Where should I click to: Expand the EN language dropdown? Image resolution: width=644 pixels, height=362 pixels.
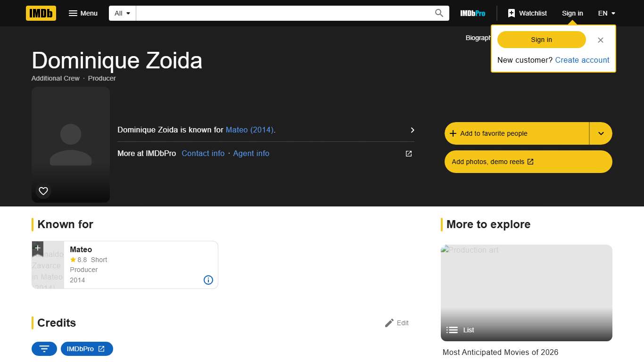click(606, 13)
